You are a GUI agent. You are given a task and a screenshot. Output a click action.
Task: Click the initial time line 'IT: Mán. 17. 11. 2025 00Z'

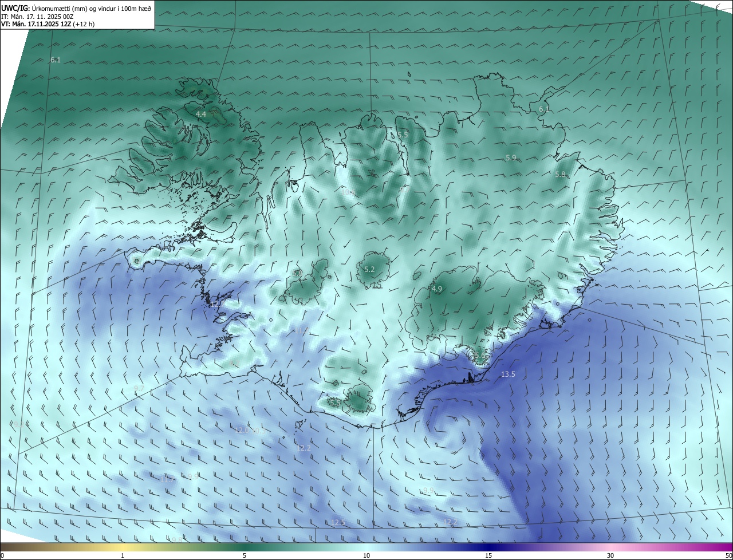click(38, 17)
